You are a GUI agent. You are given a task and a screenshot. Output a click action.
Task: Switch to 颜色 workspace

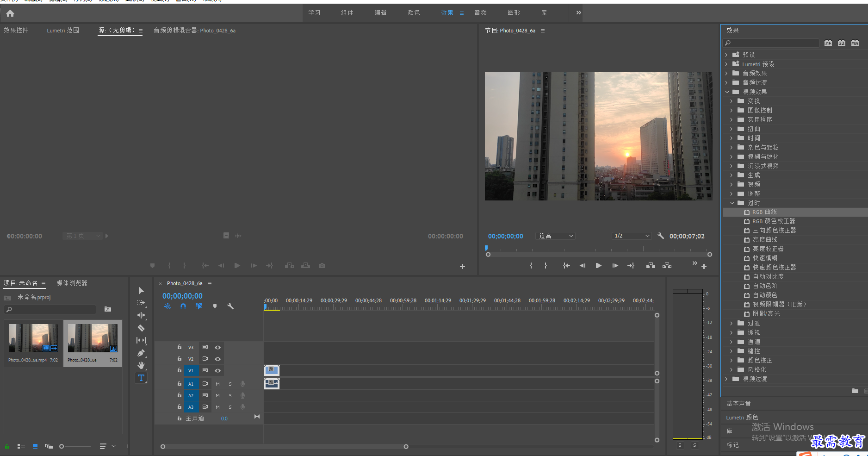414,12
